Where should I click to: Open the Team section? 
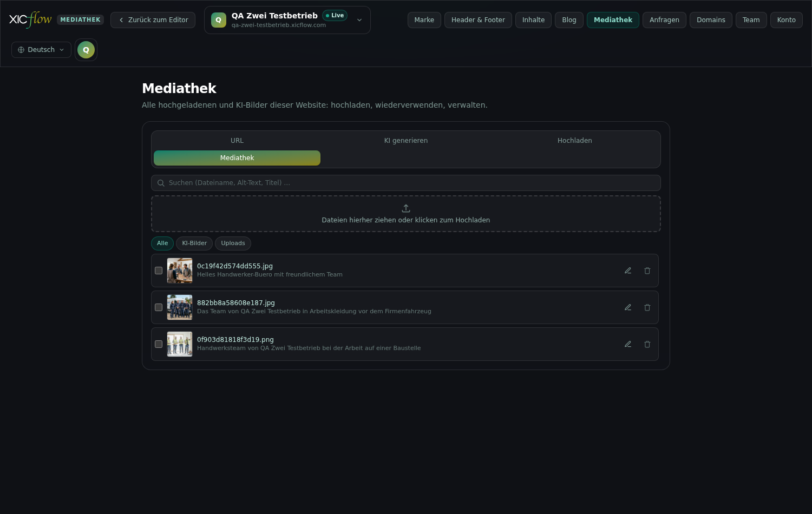click(751, 20)
